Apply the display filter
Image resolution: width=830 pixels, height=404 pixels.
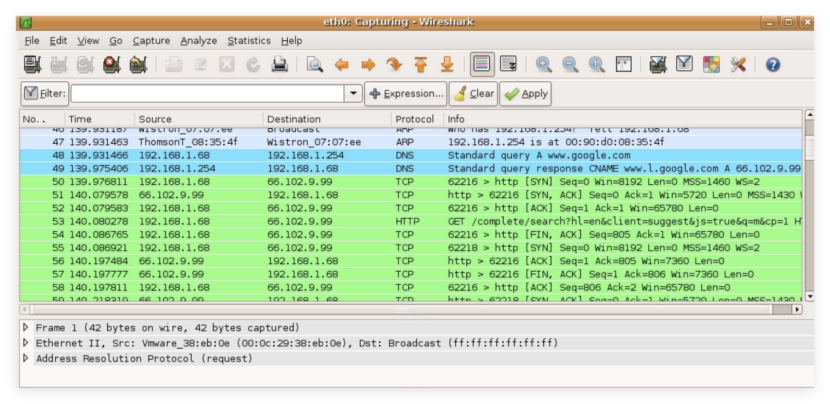point(526,94)
